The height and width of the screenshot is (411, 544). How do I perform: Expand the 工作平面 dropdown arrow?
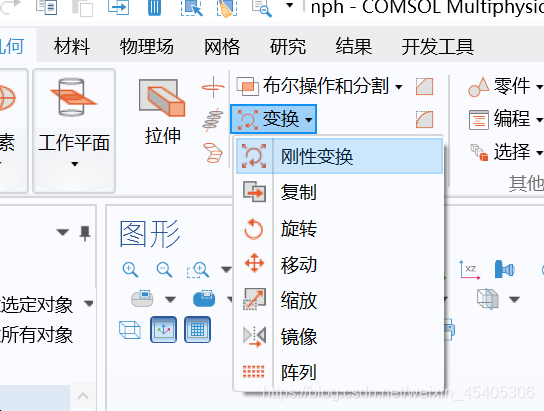coord(74,164)
